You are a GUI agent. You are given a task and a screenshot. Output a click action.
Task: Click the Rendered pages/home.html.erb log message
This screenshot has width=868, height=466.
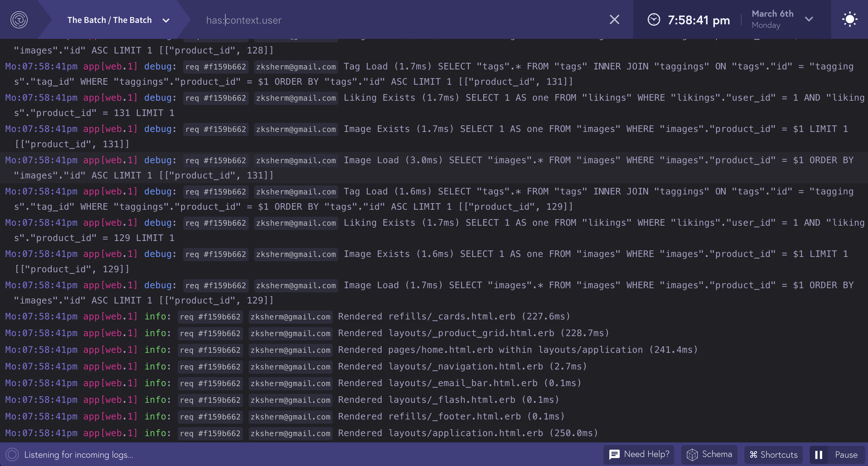coord(518,350)
